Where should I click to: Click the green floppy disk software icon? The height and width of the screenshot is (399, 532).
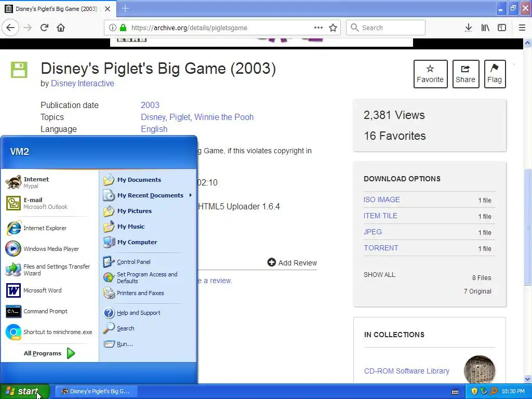[x=19, y=70]
